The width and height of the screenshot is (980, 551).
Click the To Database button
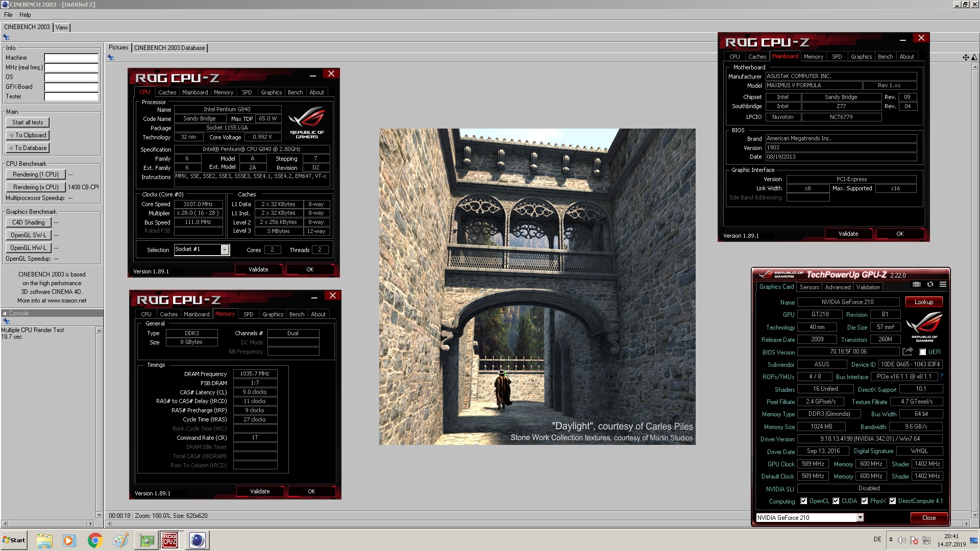coord(28,148)
